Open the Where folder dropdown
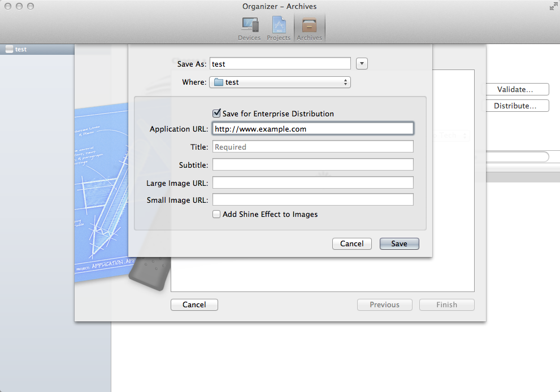 (x=280, y=82)
